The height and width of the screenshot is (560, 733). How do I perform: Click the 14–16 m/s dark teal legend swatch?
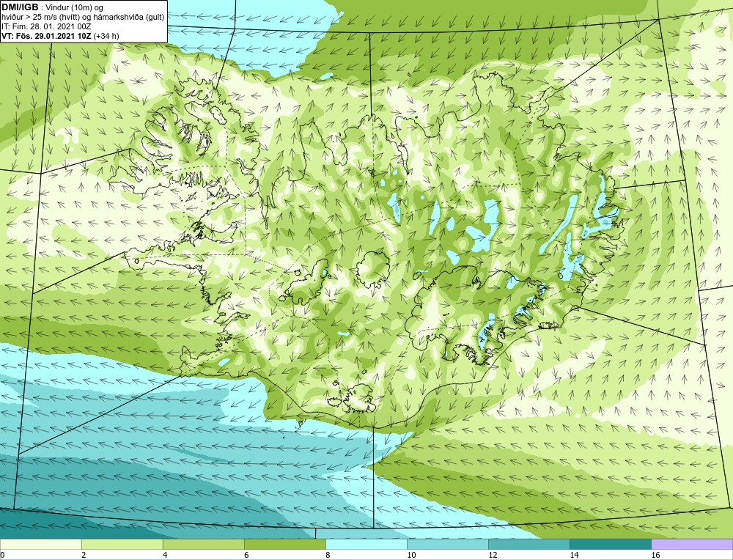(610, 544)
